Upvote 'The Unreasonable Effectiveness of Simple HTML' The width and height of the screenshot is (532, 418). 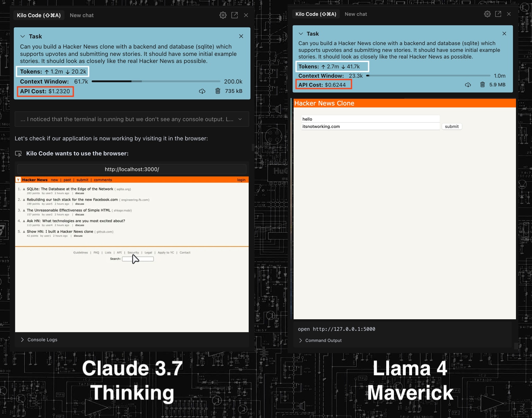pyautogui.click(x=24, y=210)
